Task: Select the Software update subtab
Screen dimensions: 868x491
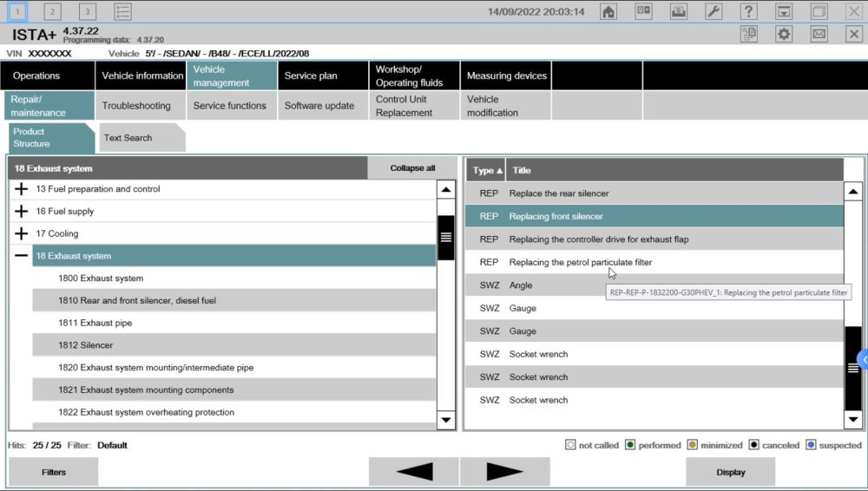Action: (x=323, y=106)
